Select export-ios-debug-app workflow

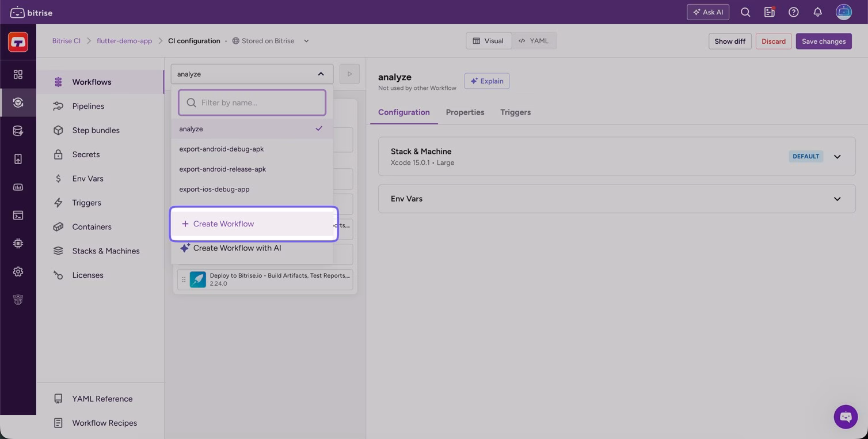pyautogui.click(x=252, y=190)
